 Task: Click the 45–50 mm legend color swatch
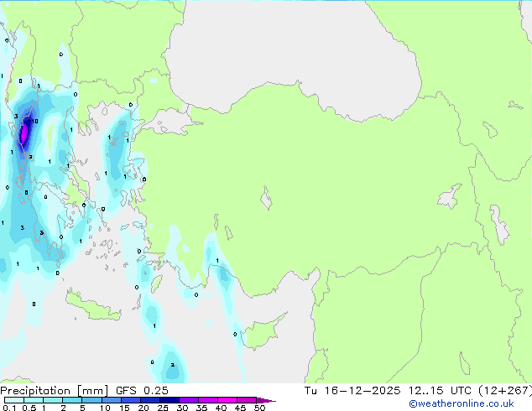[247, 400]
